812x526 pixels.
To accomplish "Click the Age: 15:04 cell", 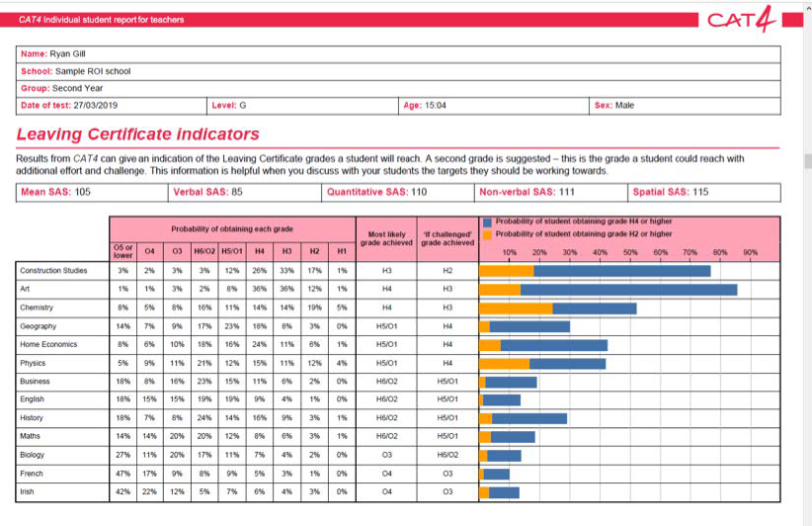I will coord(494,106).
